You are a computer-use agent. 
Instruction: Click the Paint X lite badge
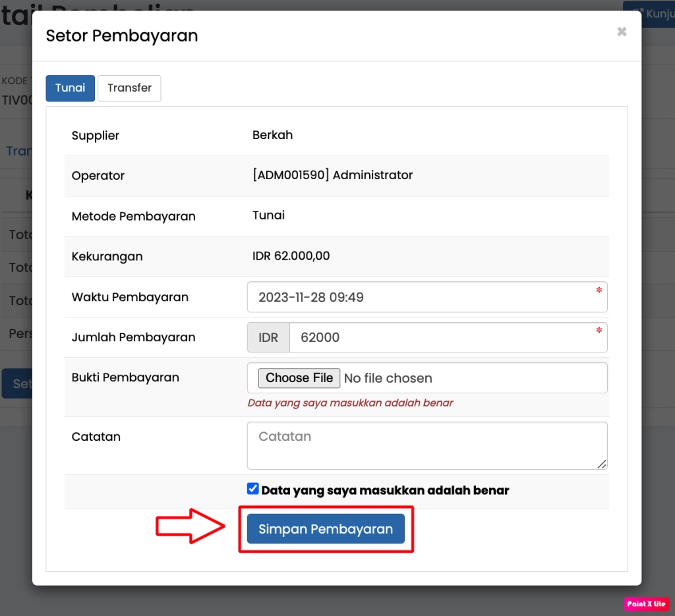(646, 603)
